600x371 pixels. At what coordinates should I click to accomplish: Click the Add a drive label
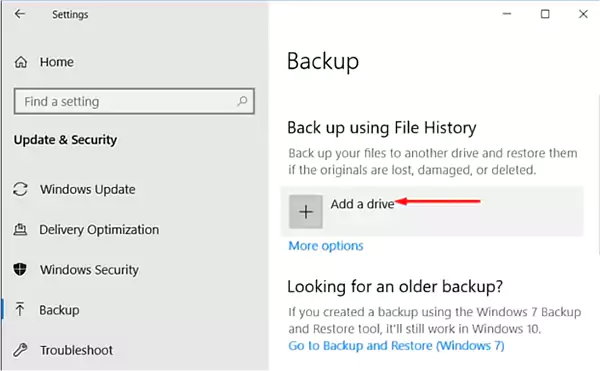[x=362, y=204]
